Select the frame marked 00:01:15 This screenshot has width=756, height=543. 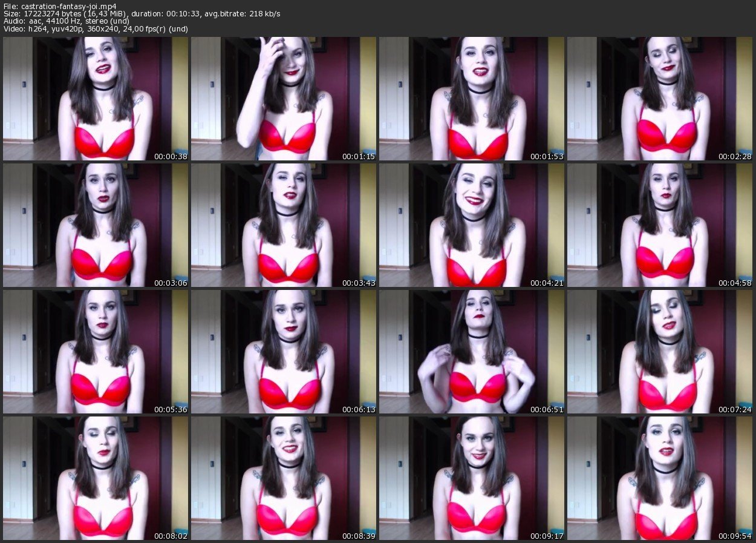click(283, 99)
